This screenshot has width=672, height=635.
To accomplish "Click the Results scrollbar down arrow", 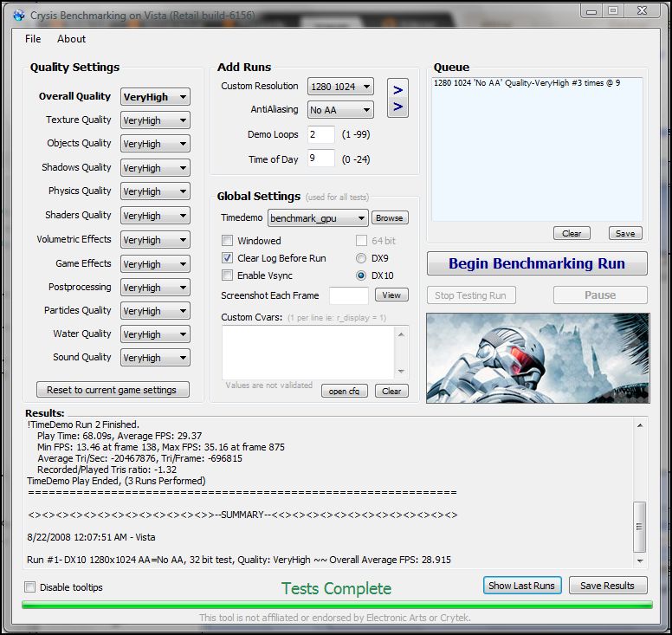I will pyautogui.click(x=640, y=560).
